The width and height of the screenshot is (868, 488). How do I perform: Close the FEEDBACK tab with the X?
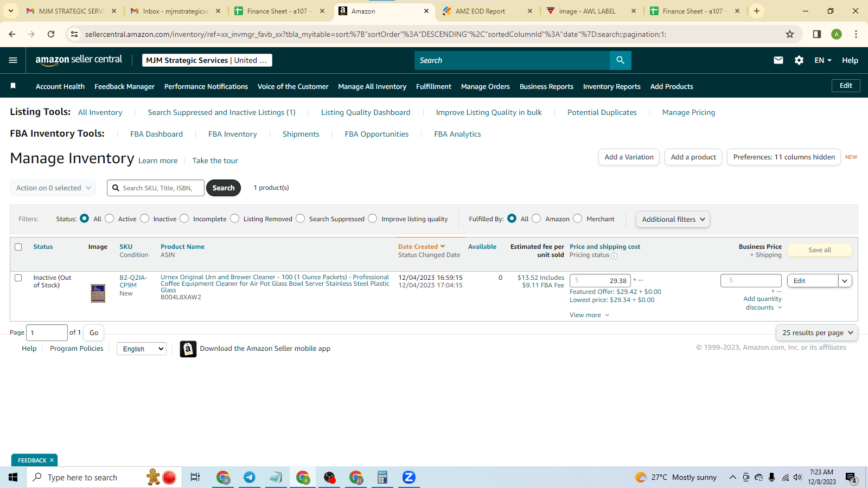[52, 460]
